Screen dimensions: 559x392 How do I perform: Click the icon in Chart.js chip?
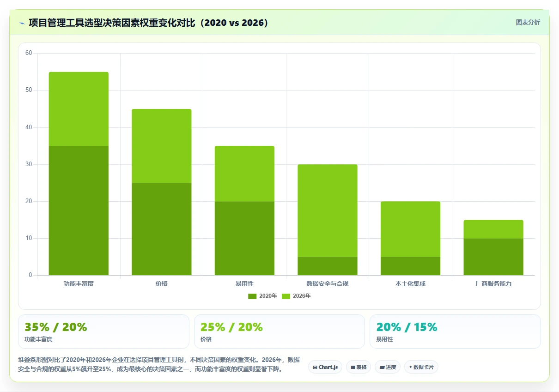click(x=315, y=368)
